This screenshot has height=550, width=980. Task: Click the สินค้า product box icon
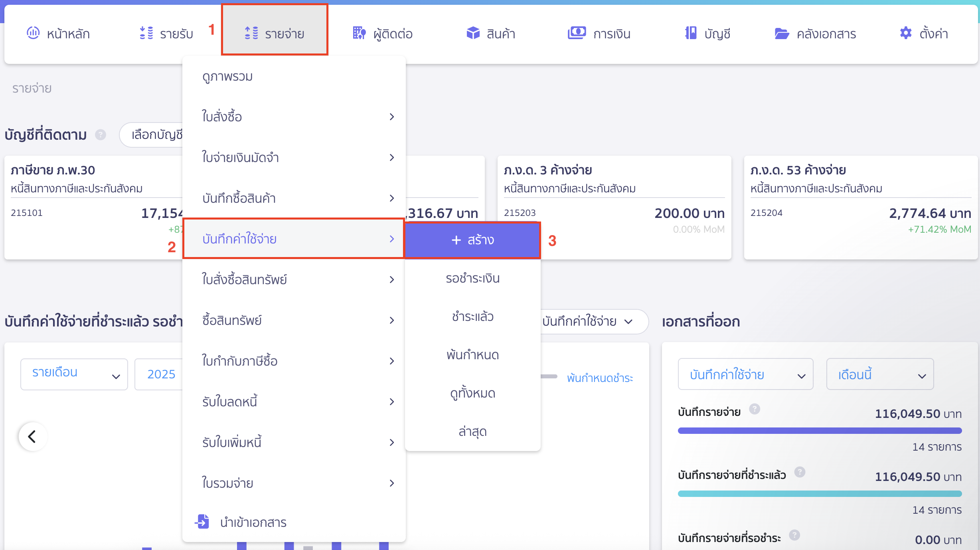tap(473, 33)
